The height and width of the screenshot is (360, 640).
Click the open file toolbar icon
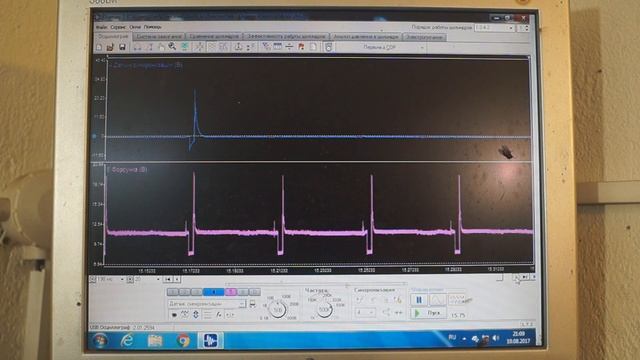[x=110, y=47]
